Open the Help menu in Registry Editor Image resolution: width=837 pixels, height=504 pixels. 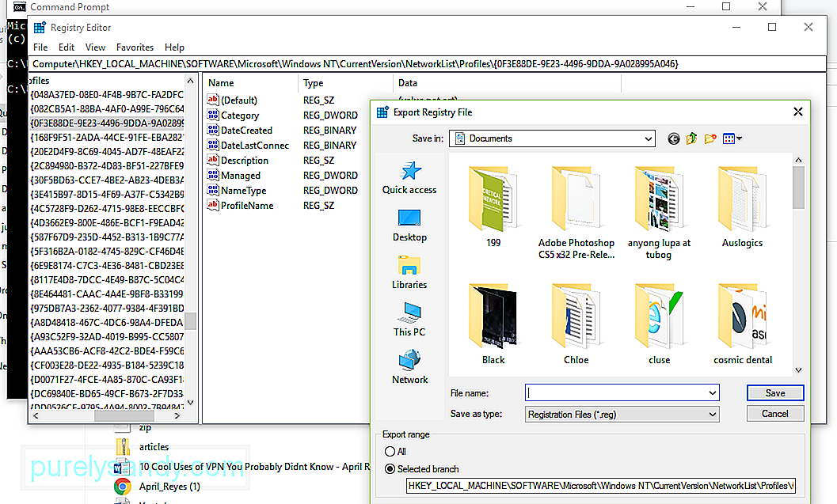(x=174, y=47)
